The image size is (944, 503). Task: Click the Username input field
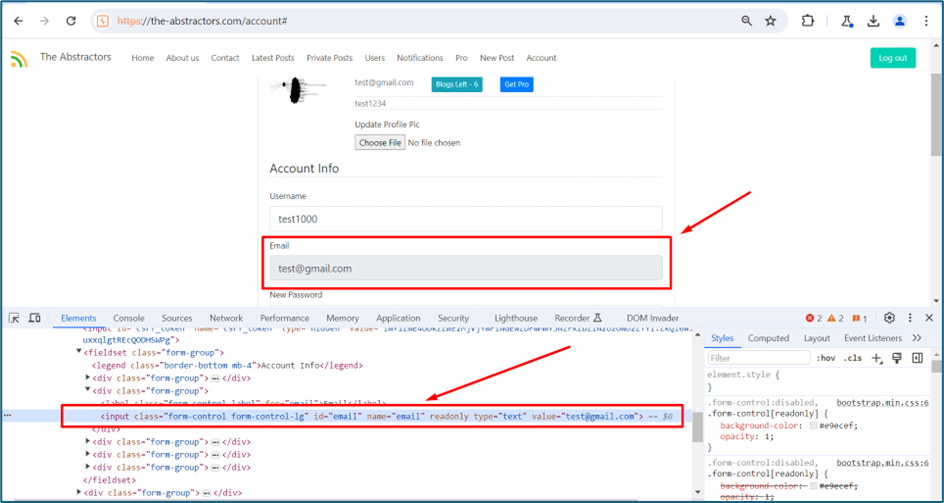[x=466, y=219]
